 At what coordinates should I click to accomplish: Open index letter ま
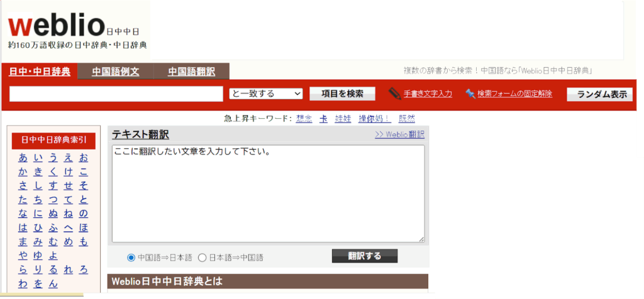[x=23, y=242]
